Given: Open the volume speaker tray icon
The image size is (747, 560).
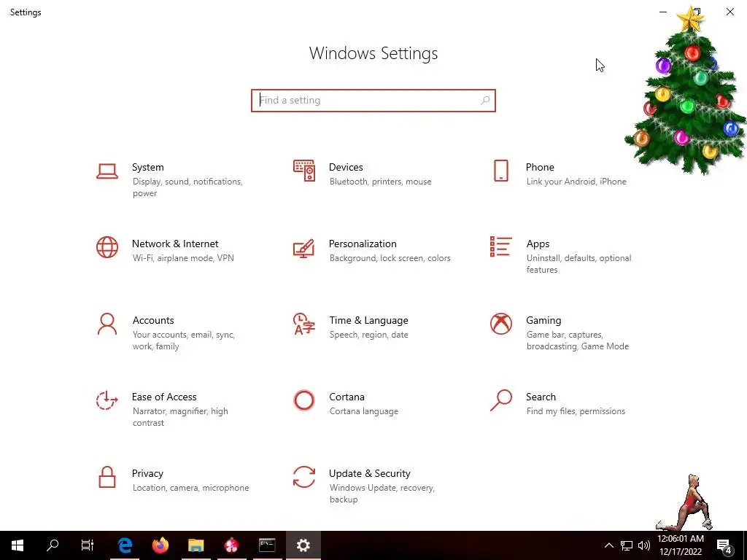Looking at the screenshot, I should (x=644, y=545).
